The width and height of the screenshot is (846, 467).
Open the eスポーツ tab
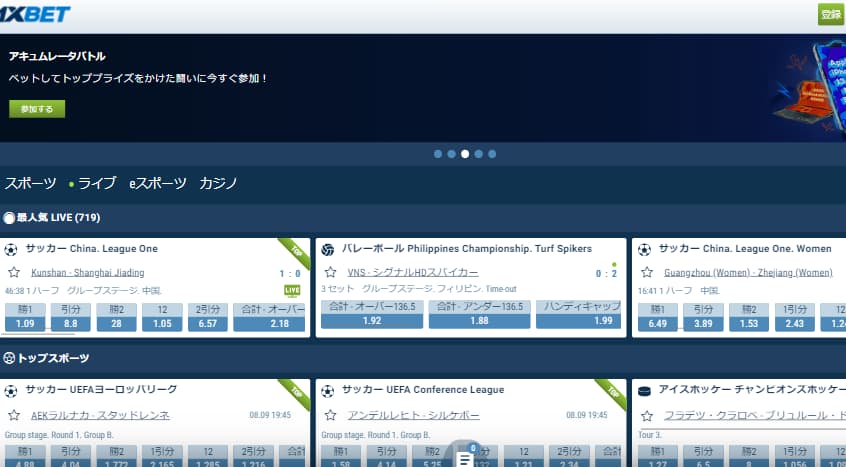coord(158,183)
